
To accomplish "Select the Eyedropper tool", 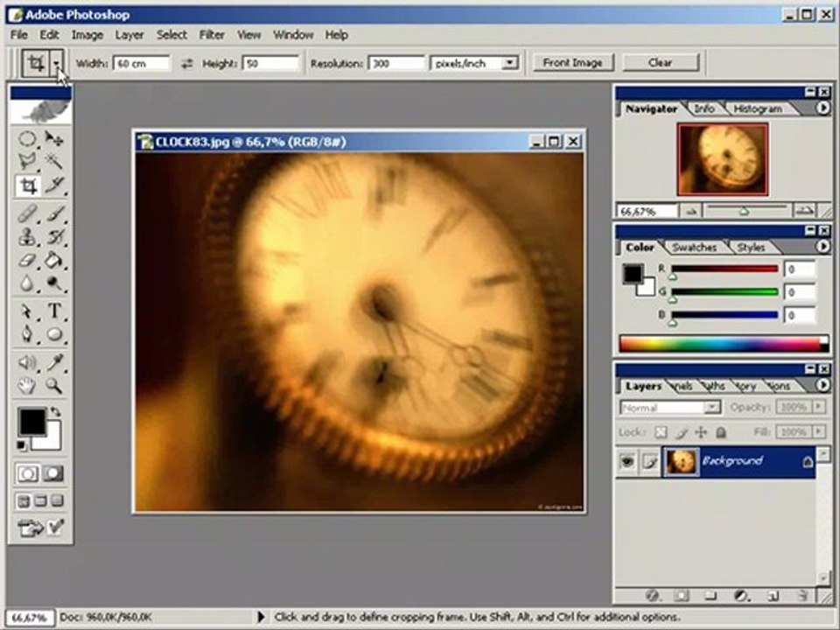I will pyautogui.click(x=53, y=362).
